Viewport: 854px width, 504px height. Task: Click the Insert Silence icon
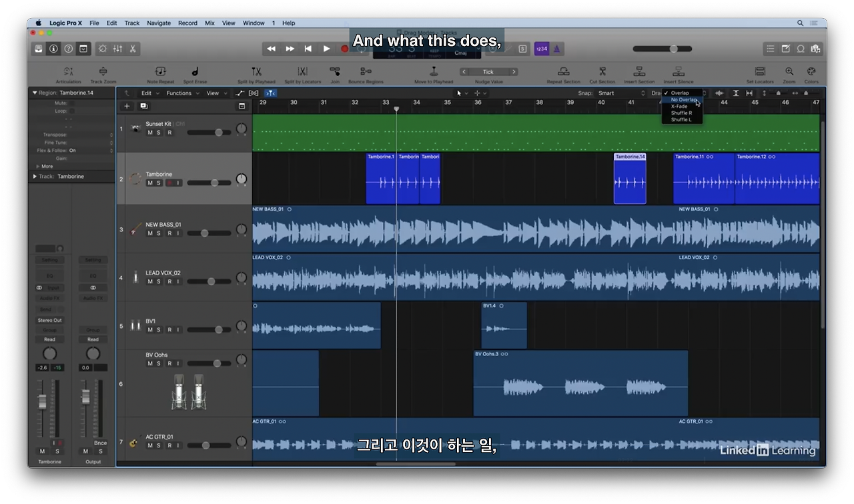(x=679, y=71)
